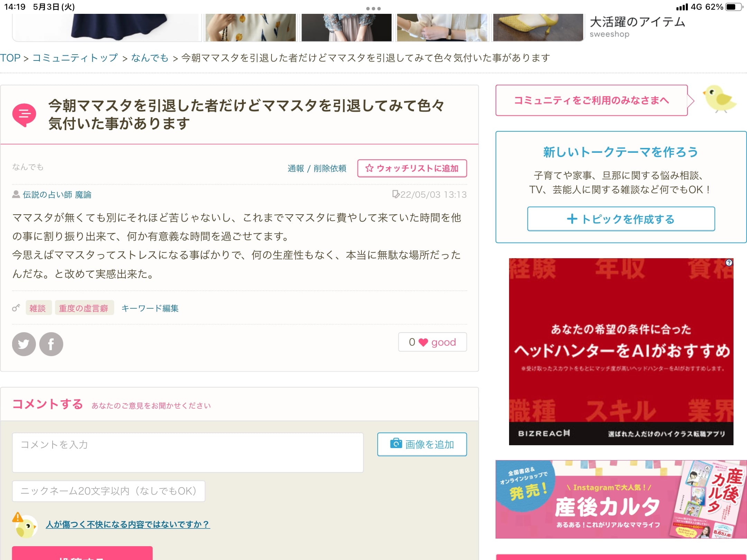Go to なんでも category breadcrumb

[x=150, y=58]
